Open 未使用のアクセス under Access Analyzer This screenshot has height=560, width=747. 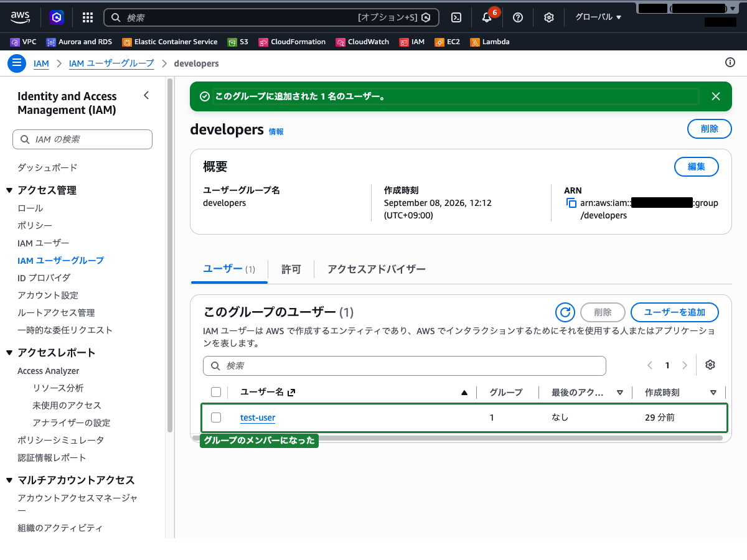click(67, 405)
